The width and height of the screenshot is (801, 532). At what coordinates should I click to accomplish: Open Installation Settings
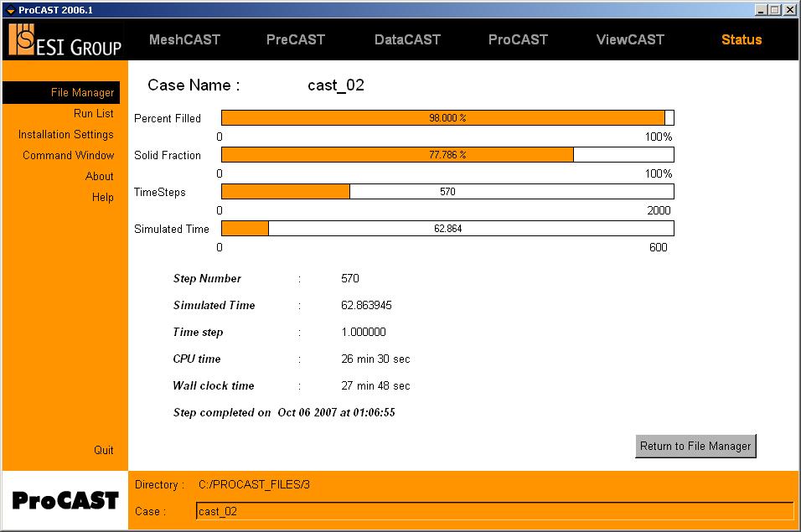tap(65, 134)
